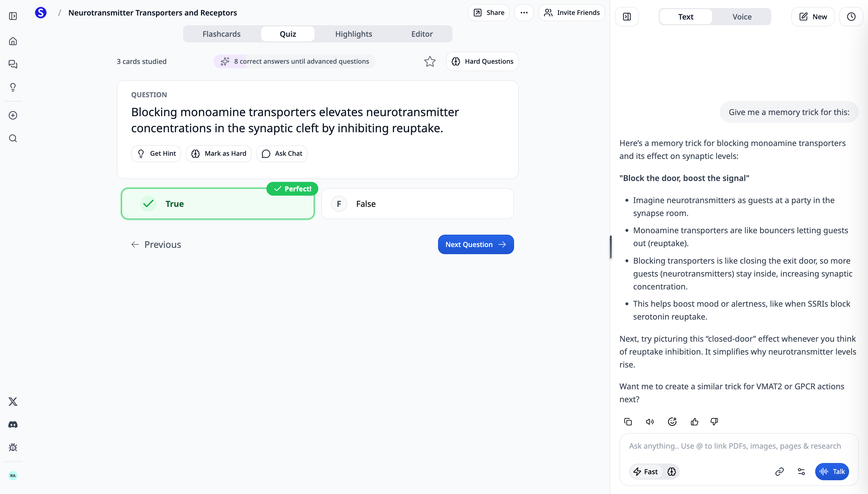Click Get Hint for the question
This screenshot has width=868, height=494.
click(x=156, y=153)
